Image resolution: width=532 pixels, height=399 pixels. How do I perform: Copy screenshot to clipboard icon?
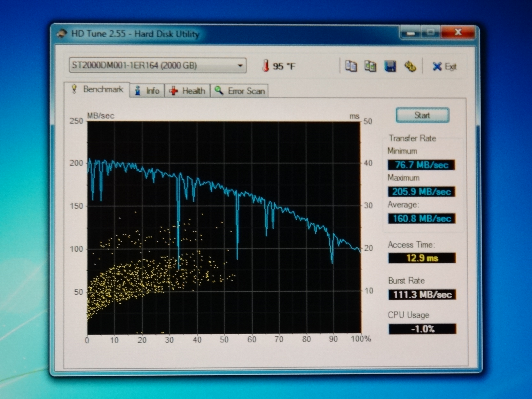370,66
